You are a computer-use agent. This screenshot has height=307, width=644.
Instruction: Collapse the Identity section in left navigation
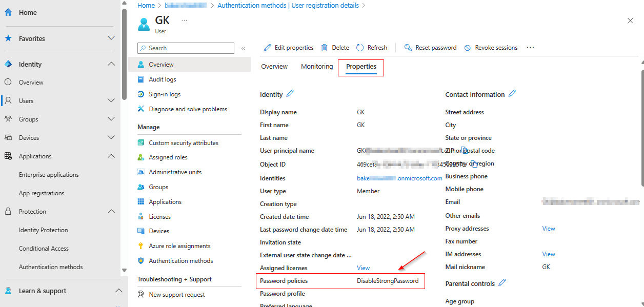pyautogui.click(x=111, y=64)
